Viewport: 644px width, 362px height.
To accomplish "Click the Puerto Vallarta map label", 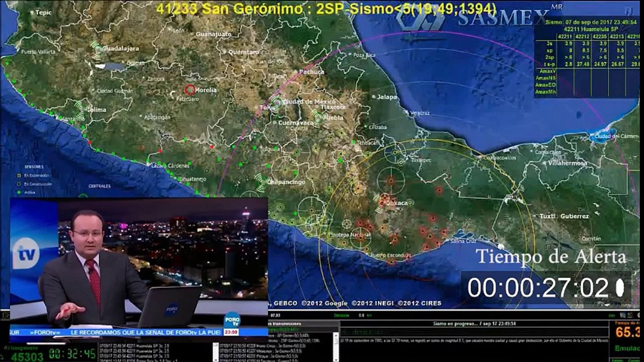I will (39, 51).
